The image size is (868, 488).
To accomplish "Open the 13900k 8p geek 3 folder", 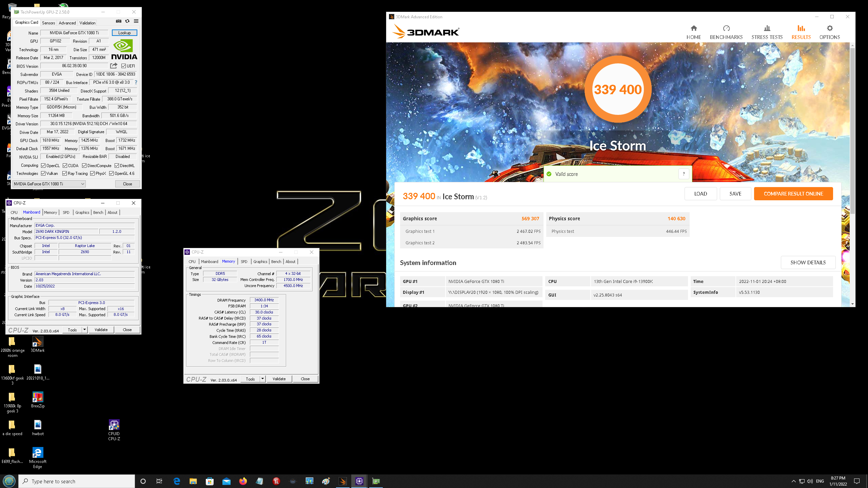I will tap(13, 403).
